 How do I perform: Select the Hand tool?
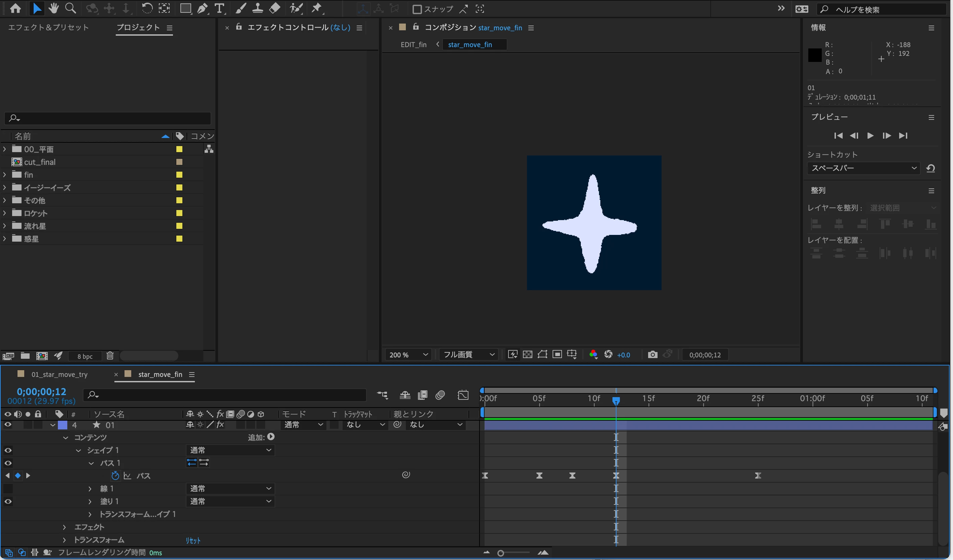click(x=53, y=8)
